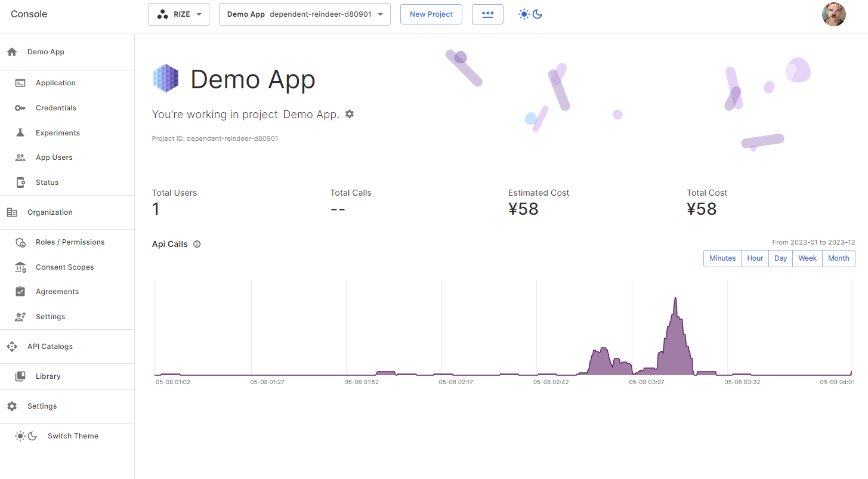Viewport: 868px width, 479px height.
Task: Go to Roles / Permissions page
Action: pyautogui.click(x=70, y=242)
